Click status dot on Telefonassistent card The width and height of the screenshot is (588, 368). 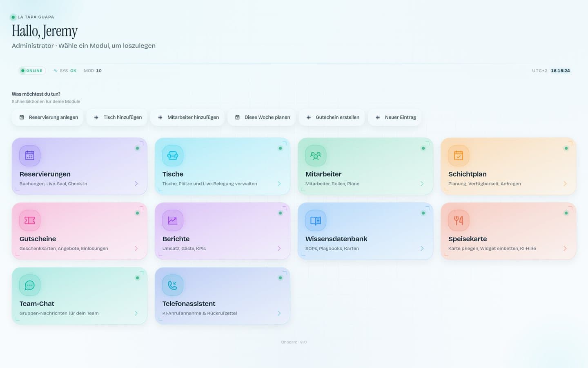click(280, 278)
